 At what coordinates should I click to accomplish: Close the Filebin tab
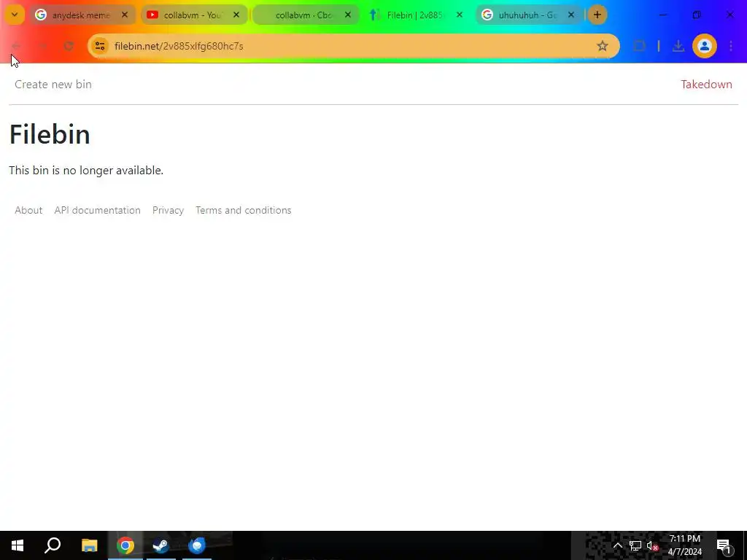pyautogui.click(x=460, y=15)
